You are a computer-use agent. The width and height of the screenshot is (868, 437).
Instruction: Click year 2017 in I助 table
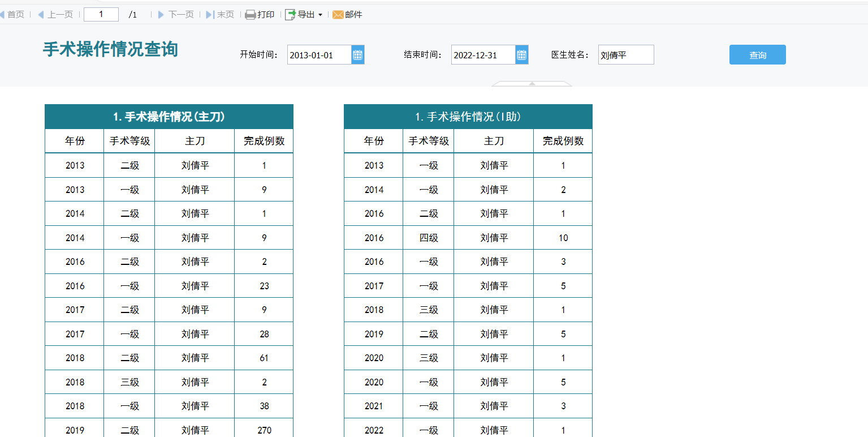[x=374, y=286]
